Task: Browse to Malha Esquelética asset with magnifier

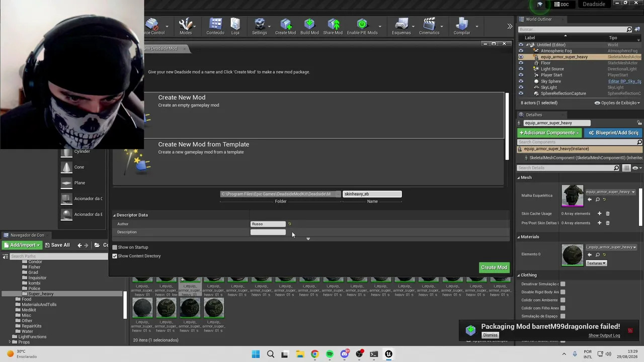Action: [x=597, y=200]
